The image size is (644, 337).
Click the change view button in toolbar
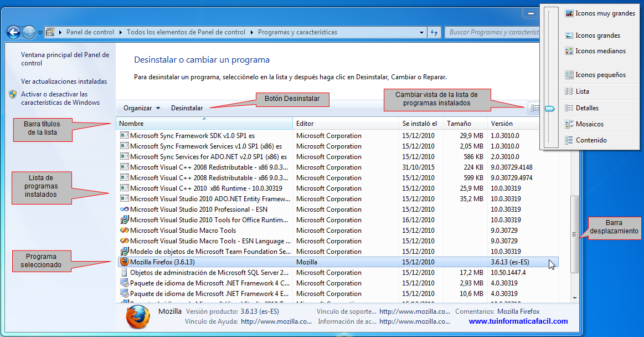point(534,108)
